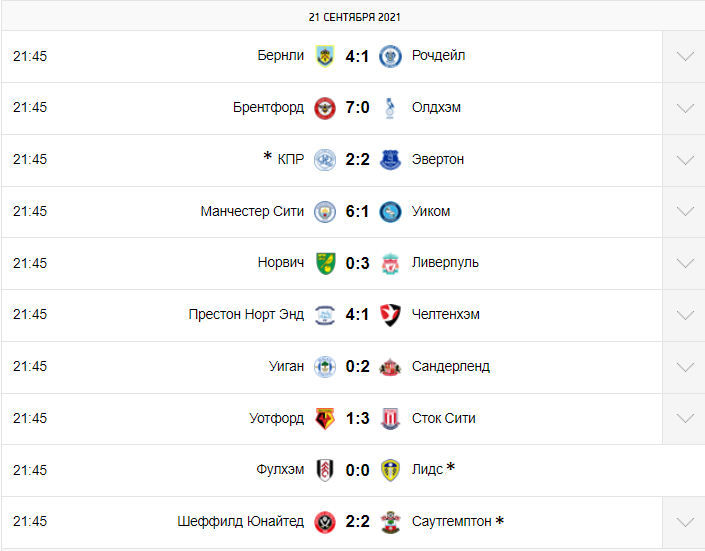Click the Sunderland club crest

click(390, 367)
